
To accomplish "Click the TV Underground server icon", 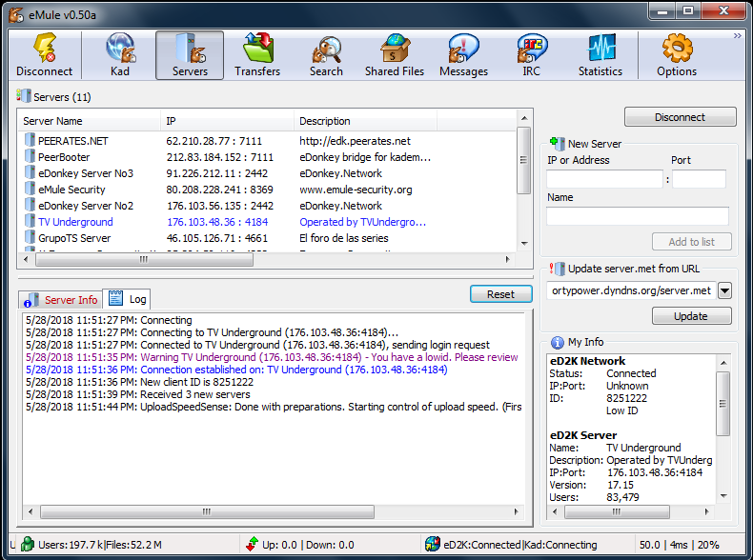I will pos(30,222).
